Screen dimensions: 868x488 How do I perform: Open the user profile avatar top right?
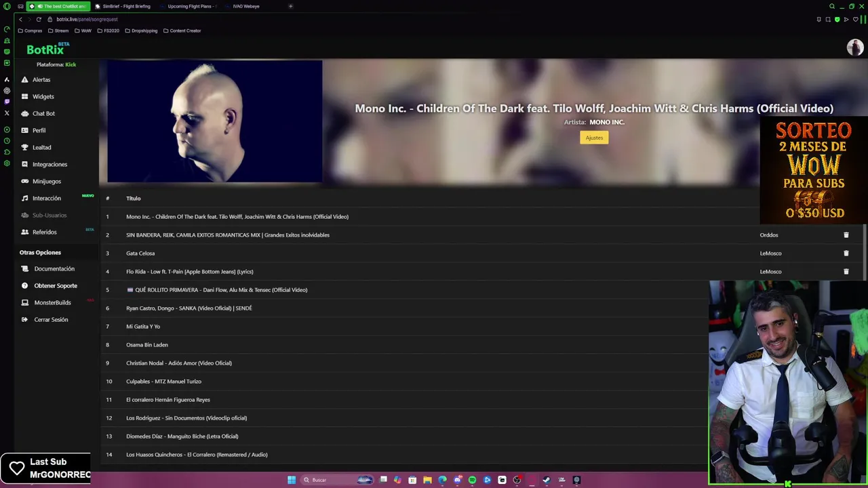pyautogui.click(x=854, y=47)
